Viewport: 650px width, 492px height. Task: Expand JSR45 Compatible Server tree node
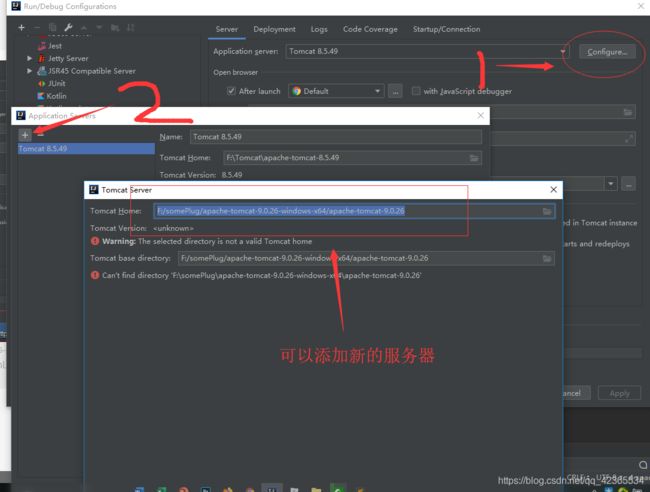click(x=29, y=71)
